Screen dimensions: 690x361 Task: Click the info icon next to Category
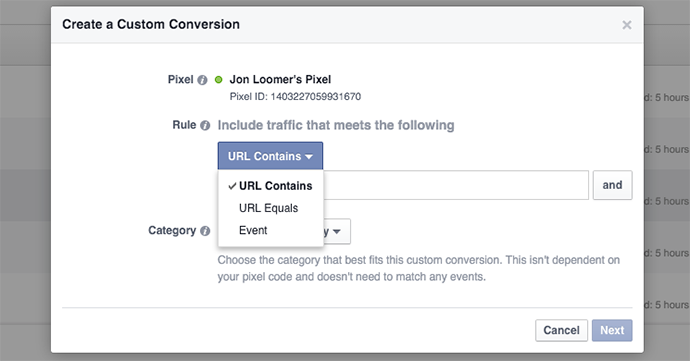(x=205, y=231)
